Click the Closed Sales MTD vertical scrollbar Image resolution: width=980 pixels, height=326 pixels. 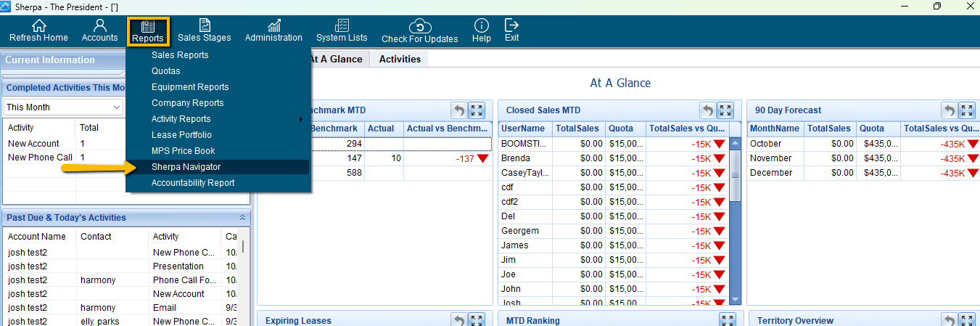click(x=735, y=218)
